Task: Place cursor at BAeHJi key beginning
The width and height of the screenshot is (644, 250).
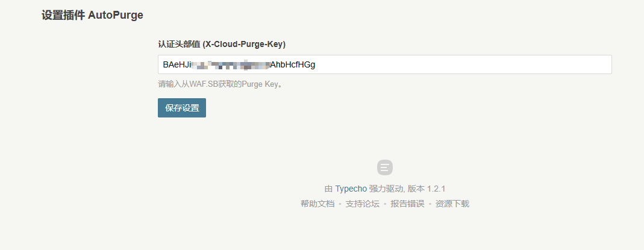Action: pyautogui.click(x=163, y=65)
